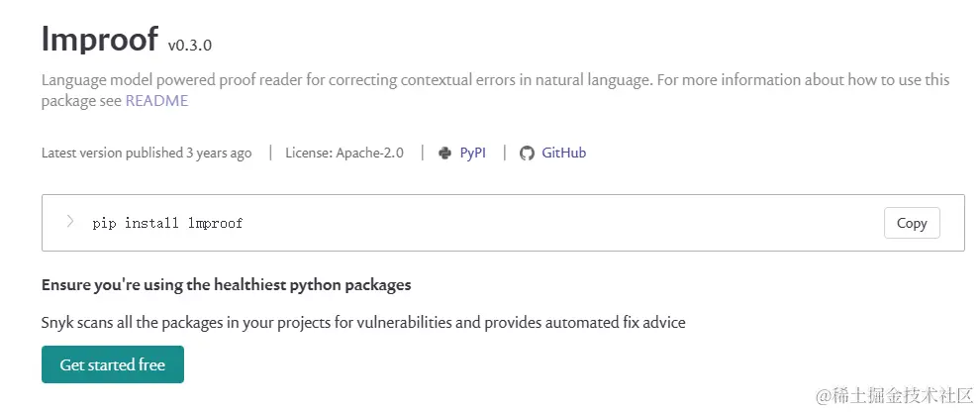Image resolution: width=980 pixels, height=412 pixels.
Task: Click the healthiest python packages heading
Action: tap(226, 284)
